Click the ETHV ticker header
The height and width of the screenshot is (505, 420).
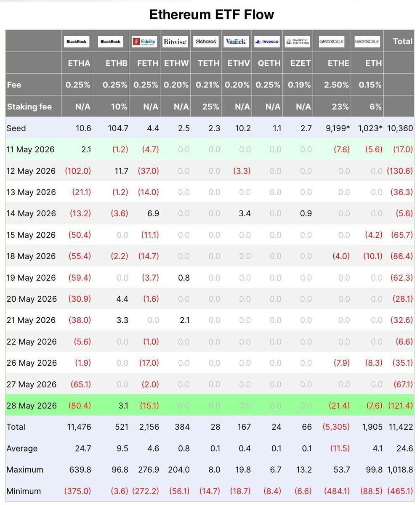pyautogui.click(x=239, y=63)
